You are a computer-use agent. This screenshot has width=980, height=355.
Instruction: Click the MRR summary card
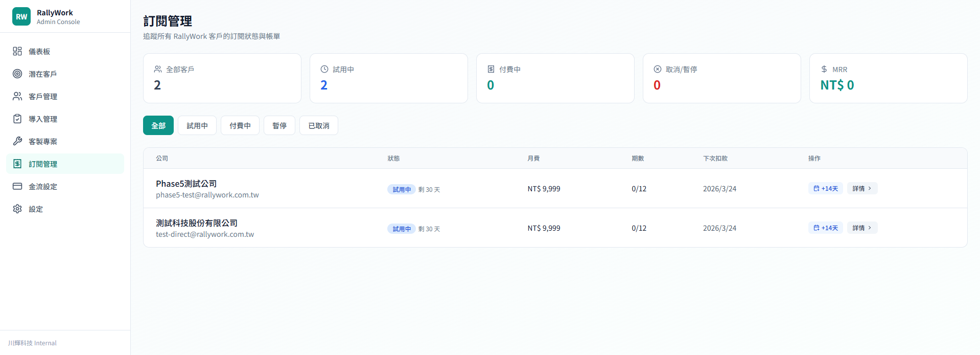click(x=889, y=78)
